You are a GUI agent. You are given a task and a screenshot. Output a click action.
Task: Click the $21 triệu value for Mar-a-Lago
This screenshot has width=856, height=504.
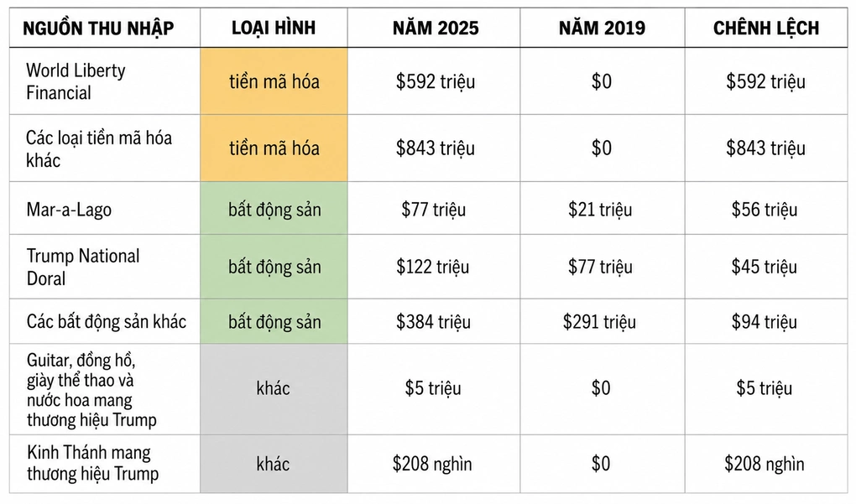tap(600, 210)
